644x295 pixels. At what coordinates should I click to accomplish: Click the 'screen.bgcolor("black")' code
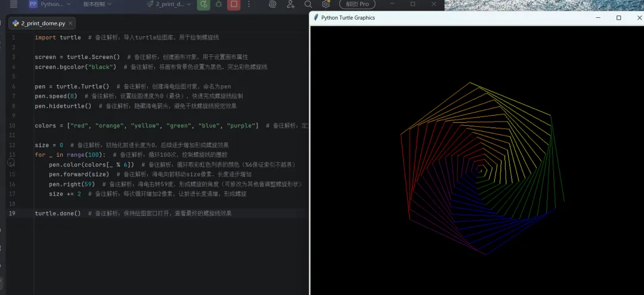(x=76, y=67)
